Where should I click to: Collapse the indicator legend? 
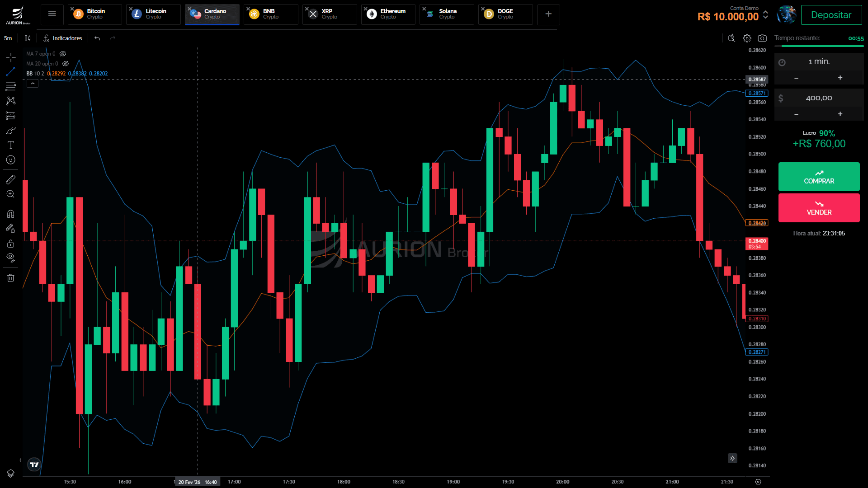[33, 84]
